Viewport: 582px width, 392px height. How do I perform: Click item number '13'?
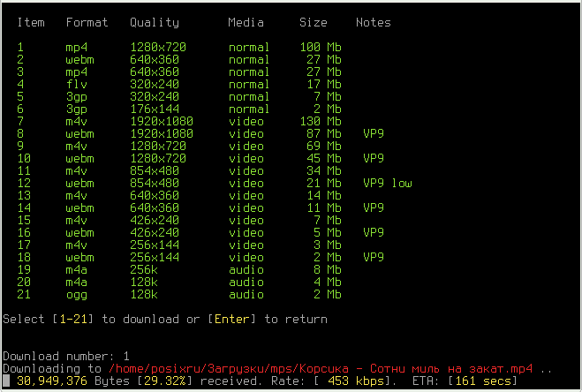pyautogui.click(x=24, y=196)
